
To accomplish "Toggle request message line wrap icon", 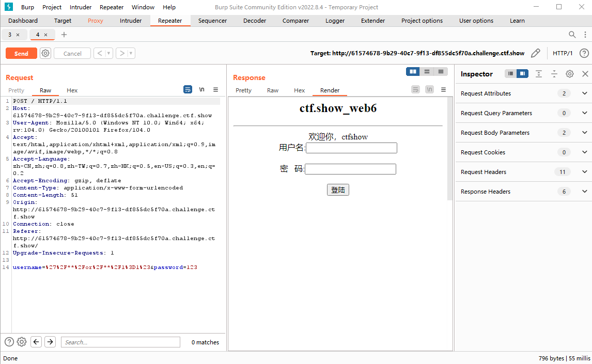I will (188, 89).
